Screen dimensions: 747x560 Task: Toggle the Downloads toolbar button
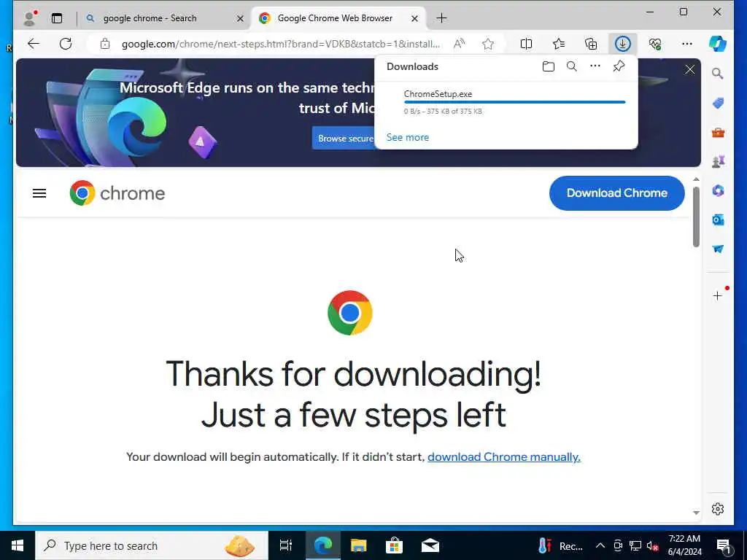[x=623, y=44]
